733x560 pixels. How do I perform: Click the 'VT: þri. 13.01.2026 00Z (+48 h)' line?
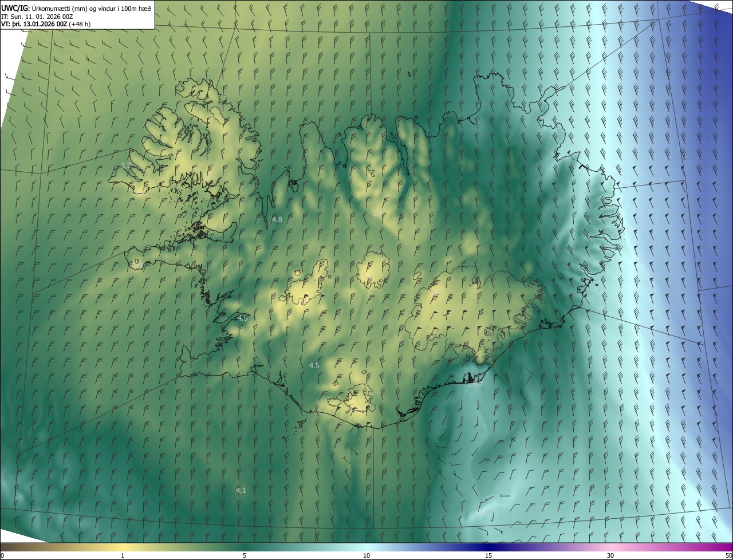point(46,24)
